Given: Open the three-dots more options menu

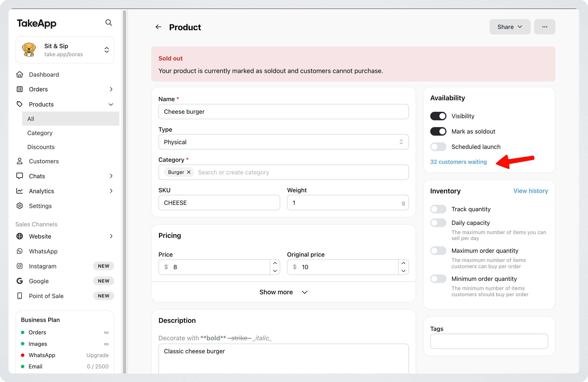Looking at the screenshot, I should click(x=544, y=27).
